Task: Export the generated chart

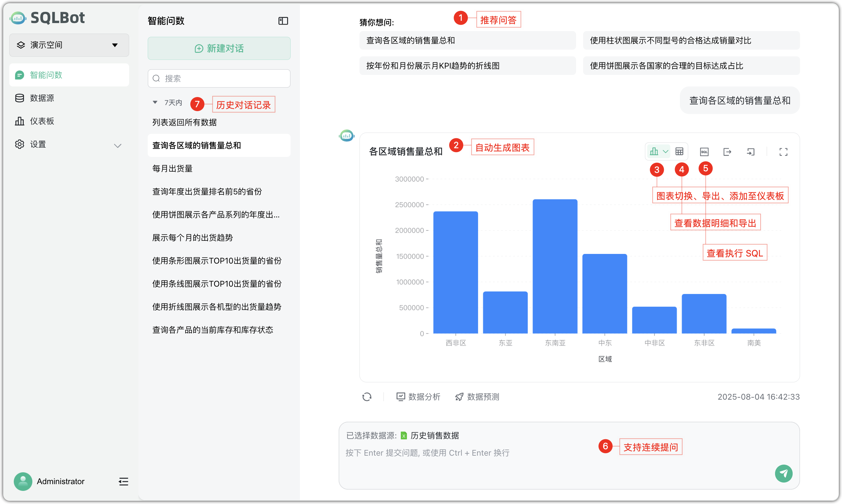Action: click(727, 152)
